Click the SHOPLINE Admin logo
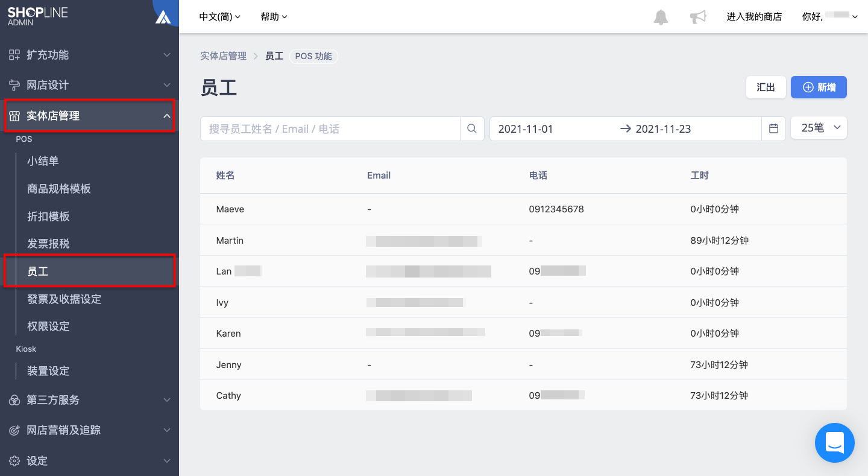The image size is (868, 476). (37, 16)
